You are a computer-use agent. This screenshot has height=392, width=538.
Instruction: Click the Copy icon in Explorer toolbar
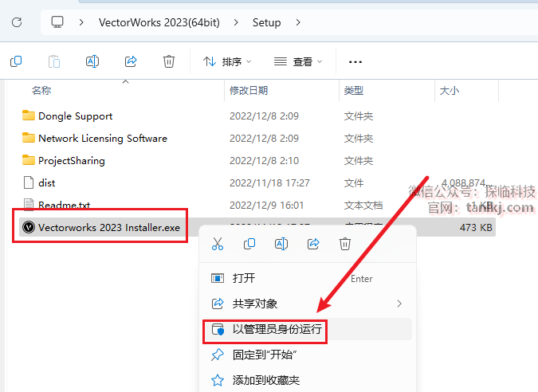pos(16,61)
